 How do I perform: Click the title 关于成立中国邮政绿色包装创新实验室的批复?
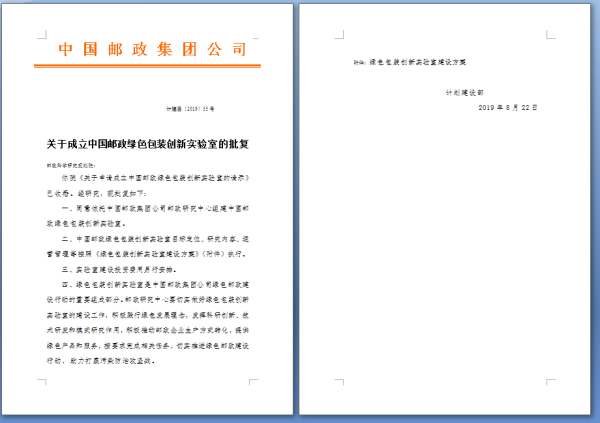coord(148,144)
